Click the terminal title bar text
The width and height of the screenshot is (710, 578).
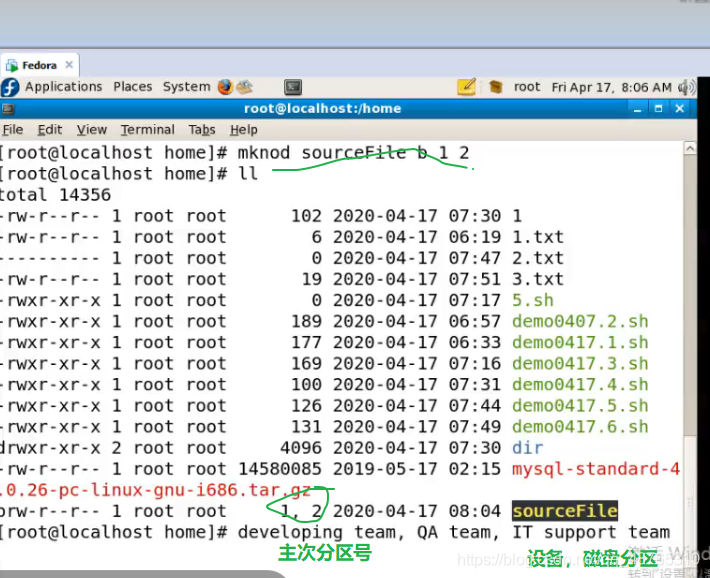[x=322, y=109]
